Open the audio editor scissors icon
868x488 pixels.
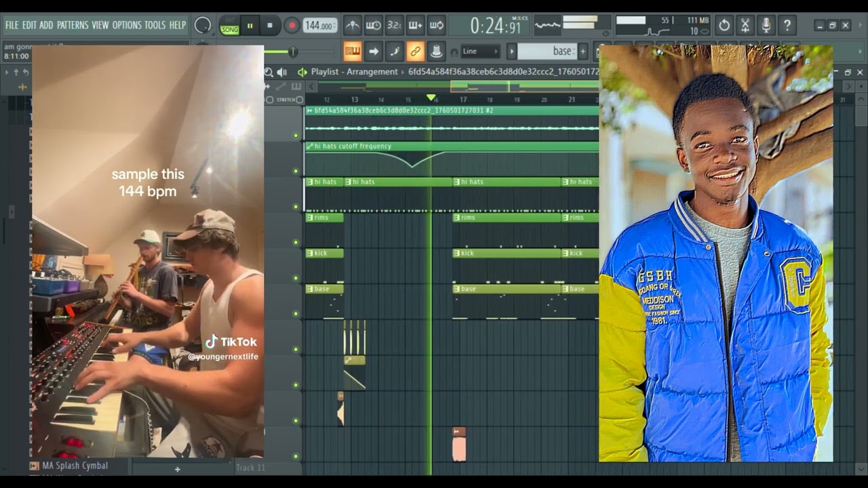tap(745, 26)
